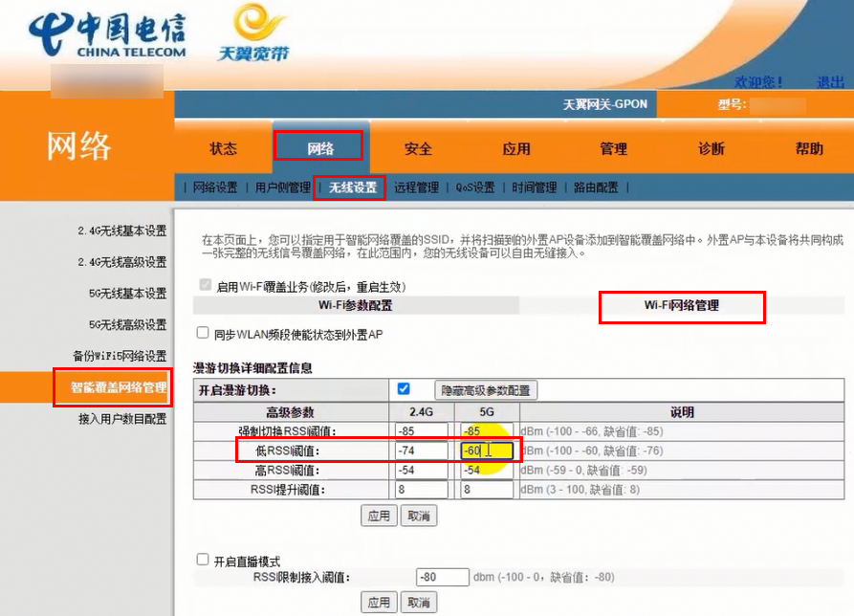The image size is (854, 616).
Task: Switch to the 安全 main tab
Action: point(418,148)
